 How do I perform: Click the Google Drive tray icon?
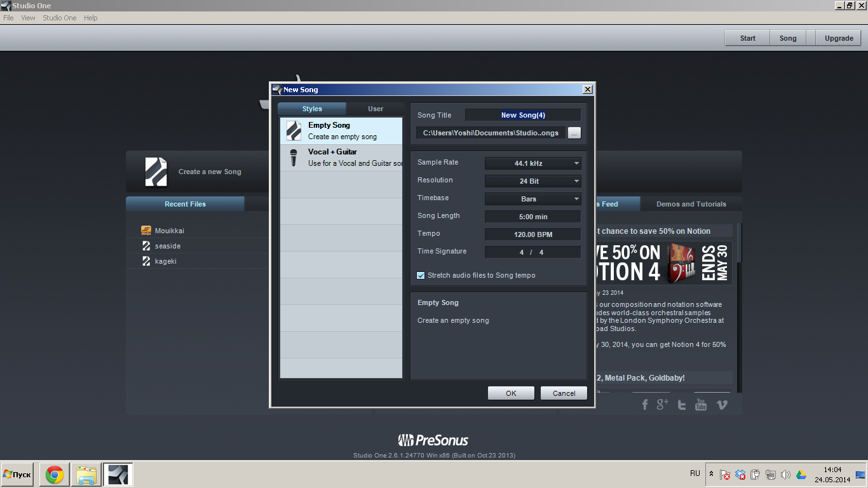801,475
